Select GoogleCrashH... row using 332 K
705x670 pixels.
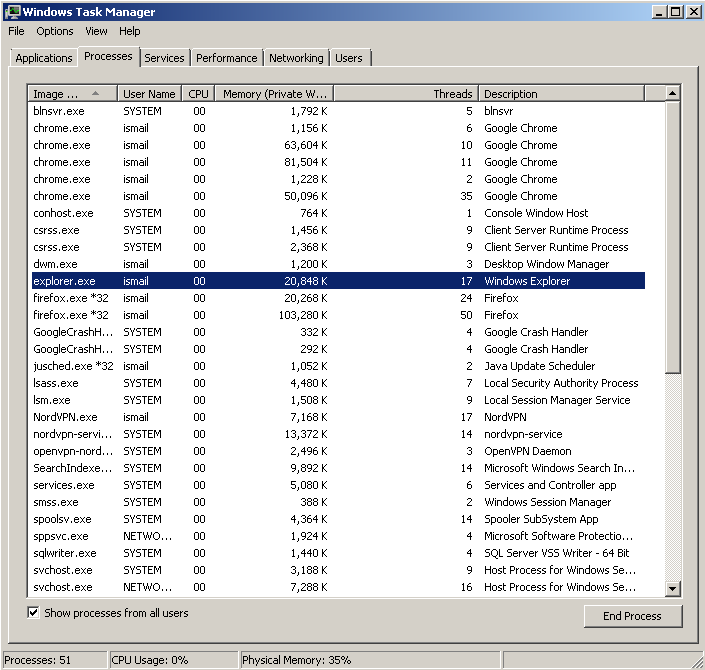pos(338,332)
